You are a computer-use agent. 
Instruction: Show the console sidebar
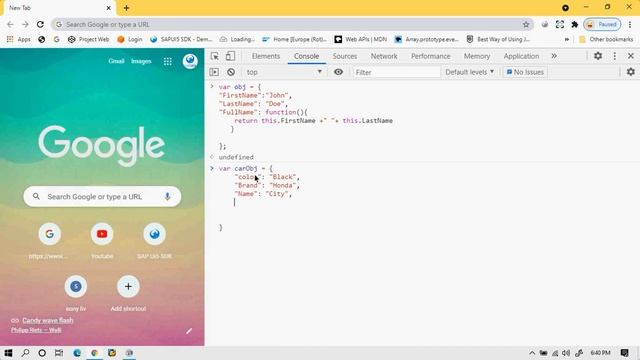click(x=214, y=72)
